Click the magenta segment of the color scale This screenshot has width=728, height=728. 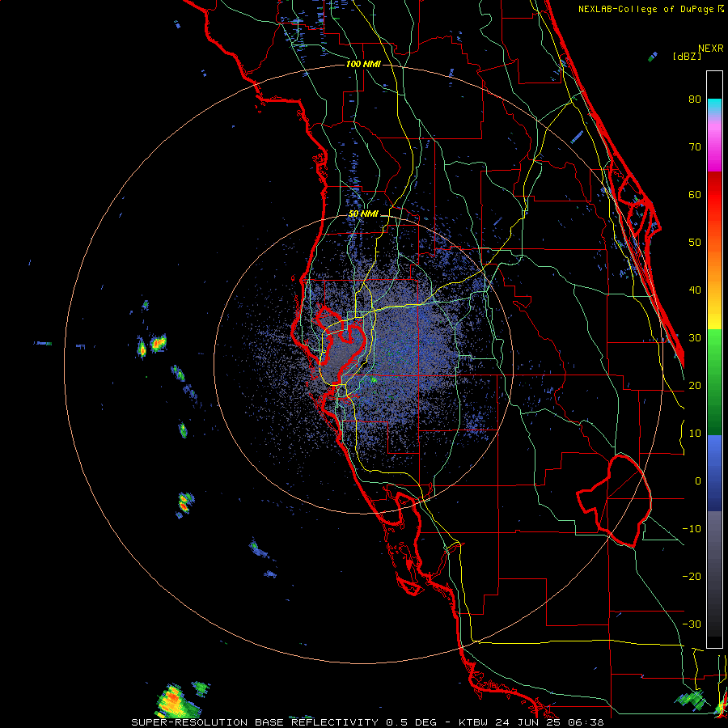pyautogui.click(x=714, y=147)
